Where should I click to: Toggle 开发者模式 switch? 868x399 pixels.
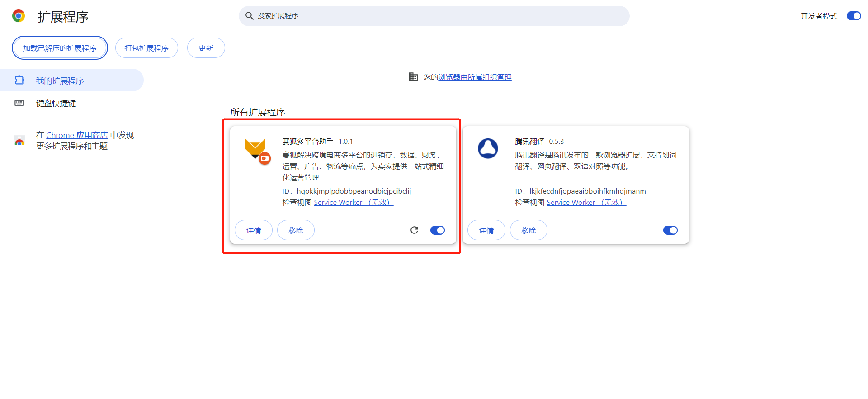click(x=854, y=16)
